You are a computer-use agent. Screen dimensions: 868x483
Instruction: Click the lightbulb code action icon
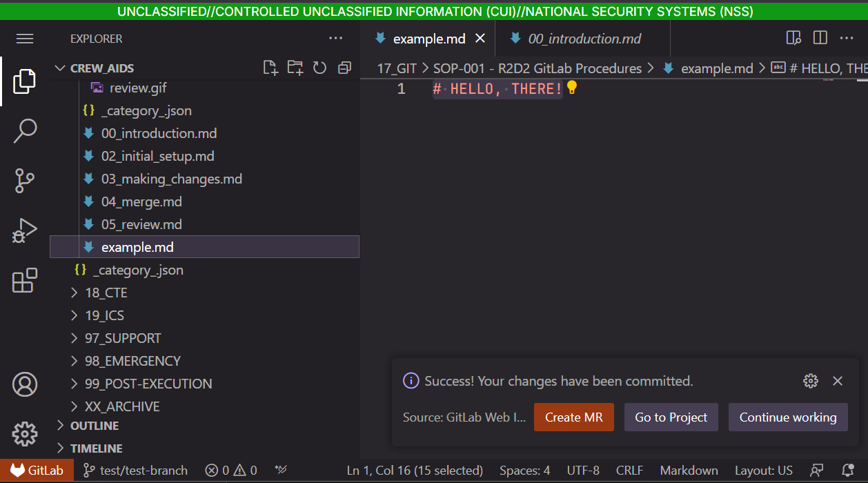[571, 88]
